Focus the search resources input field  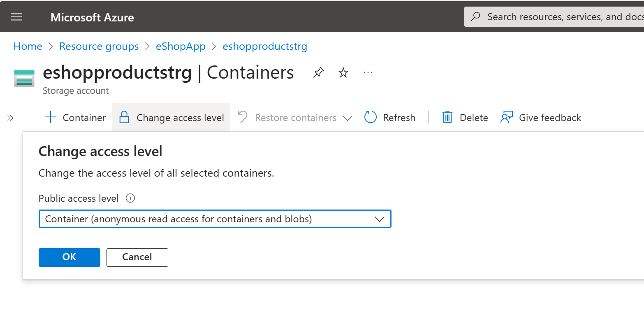coord(563,17)
